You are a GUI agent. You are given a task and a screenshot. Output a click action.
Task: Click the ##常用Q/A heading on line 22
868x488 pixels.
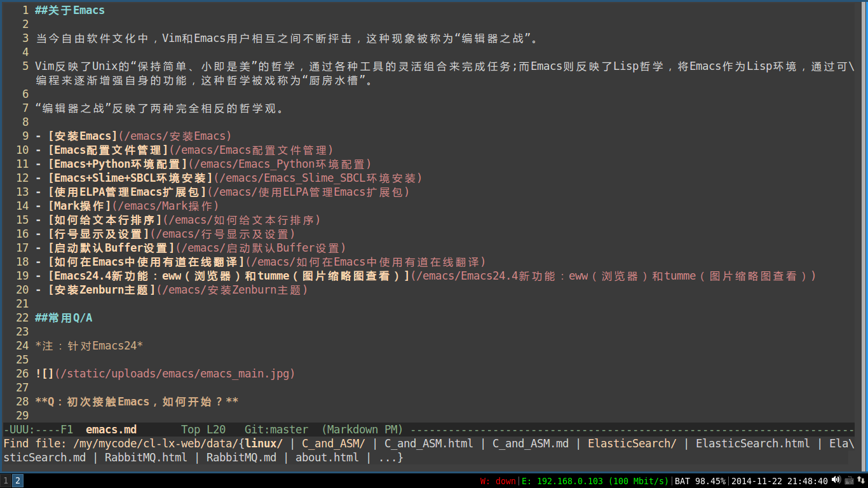click(x=64, y=318)
